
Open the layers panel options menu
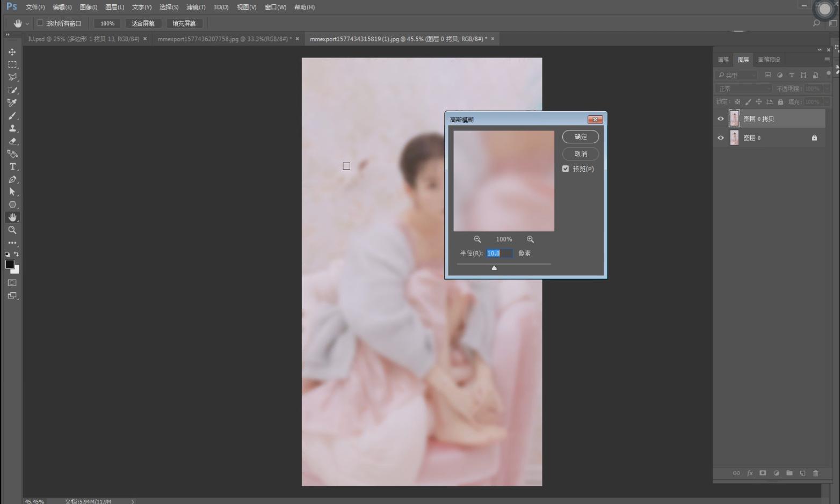tap(827, 60)
